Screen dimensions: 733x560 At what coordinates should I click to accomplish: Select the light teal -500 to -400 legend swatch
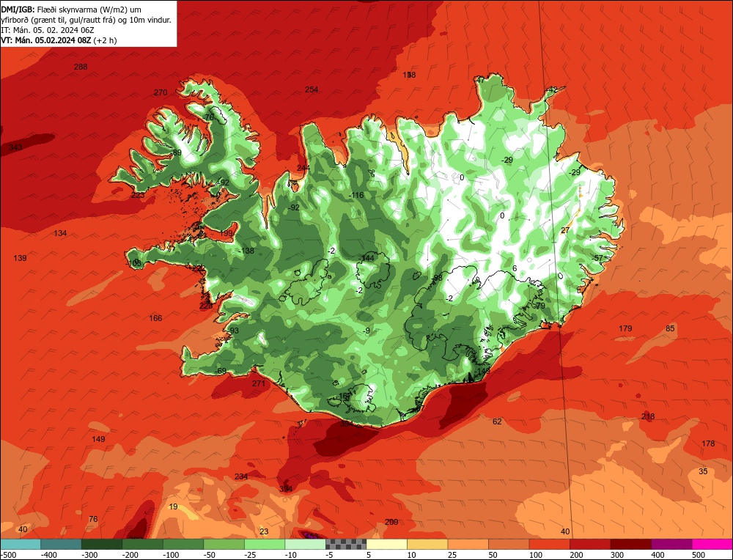20,544
